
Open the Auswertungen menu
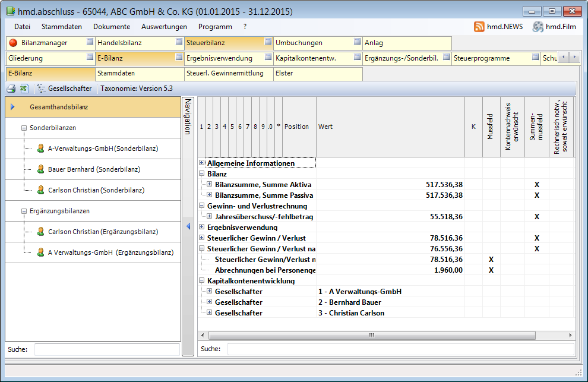(x=164, y=27)
